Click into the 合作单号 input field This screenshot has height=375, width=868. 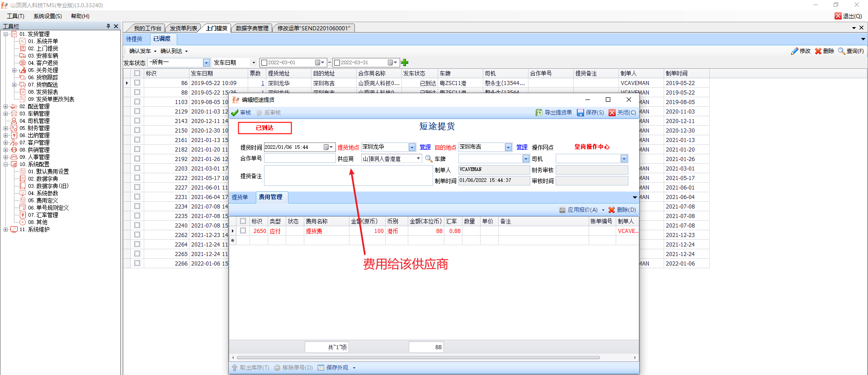pos(299,158)
